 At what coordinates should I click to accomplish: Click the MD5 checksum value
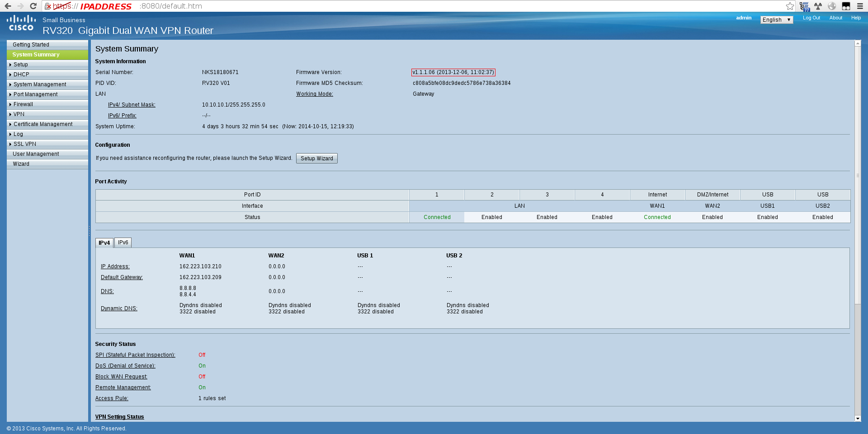point(462,83)
